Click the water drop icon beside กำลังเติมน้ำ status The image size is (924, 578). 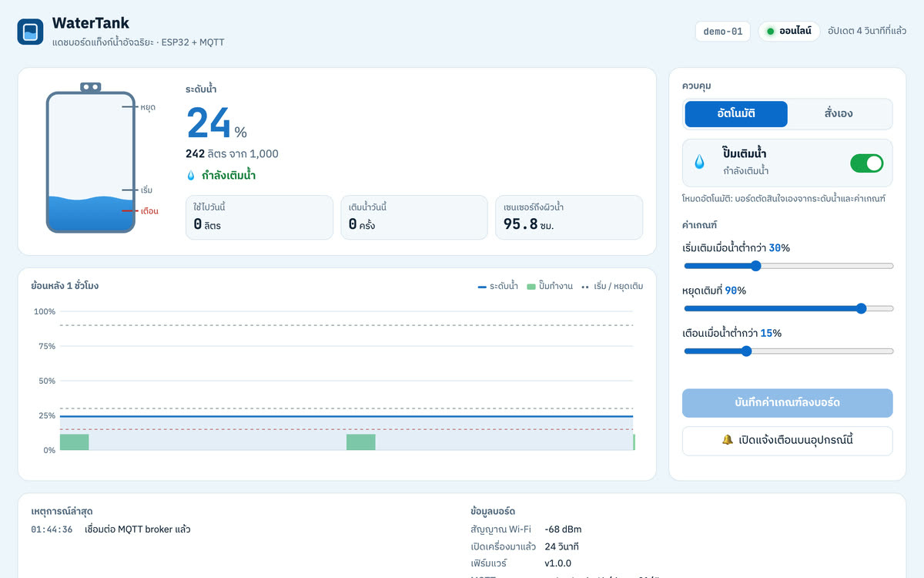pyautogui.click(x=191, y=176)
